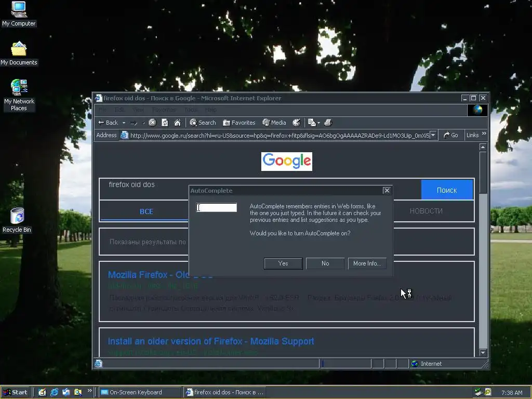This screenshot has height=399, width=532.
Task: Reload page with the Refresh icon
Action: pos(165,123)
